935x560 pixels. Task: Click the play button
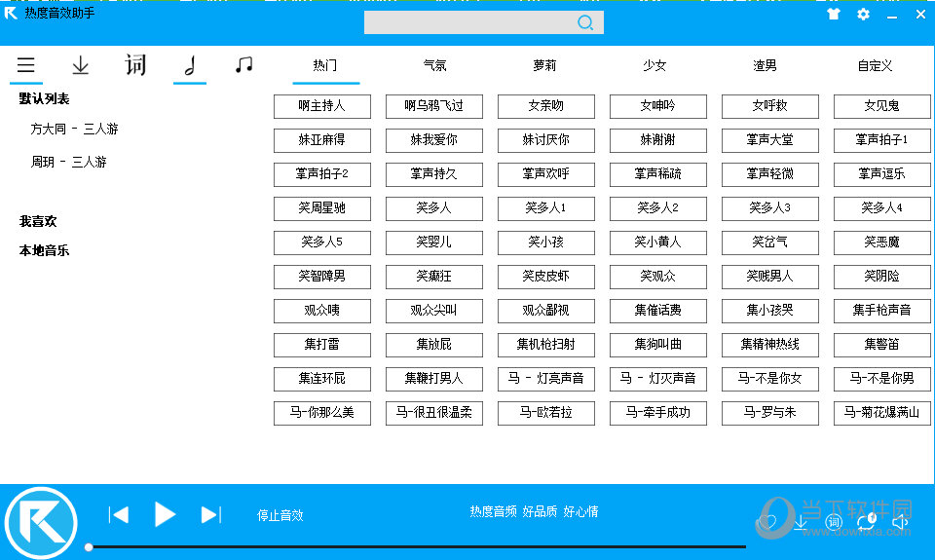(165, 514)
